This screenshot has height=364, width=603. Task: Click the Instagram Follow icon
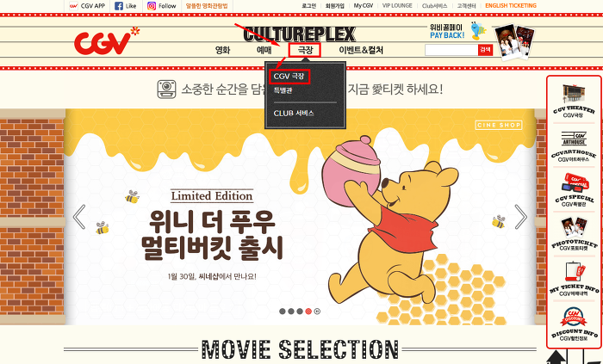pos(152,6)
